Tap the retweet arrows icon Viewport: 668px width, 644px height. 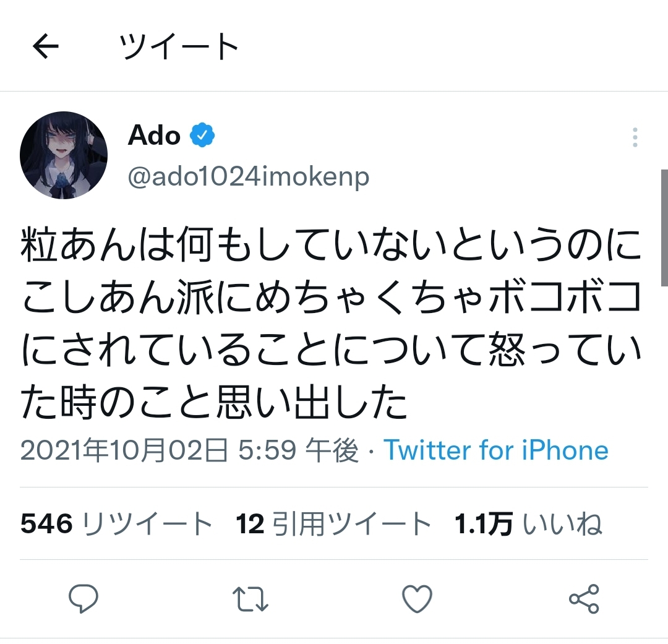250,599
